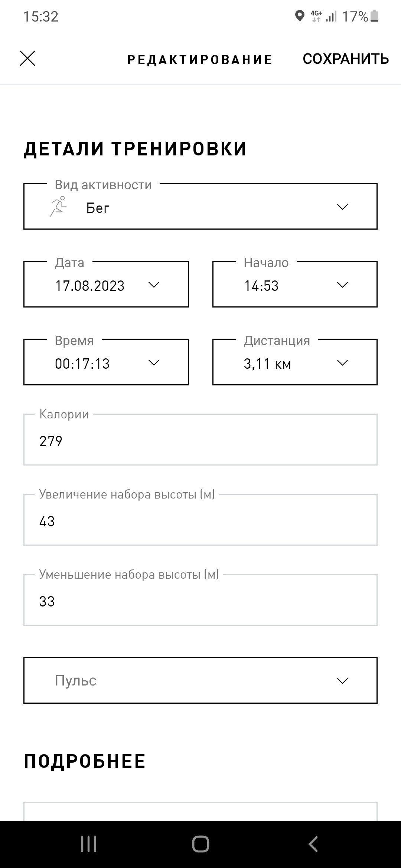Tap the location pin status icon
This screenshot has width=401, height=868.
[x=299, y=16]
